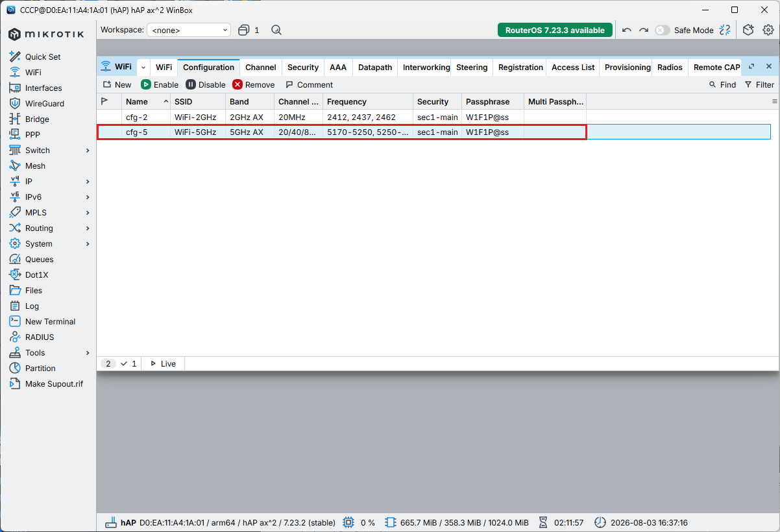
Task: Open the Log viewer
Action: tap(32, 306)
